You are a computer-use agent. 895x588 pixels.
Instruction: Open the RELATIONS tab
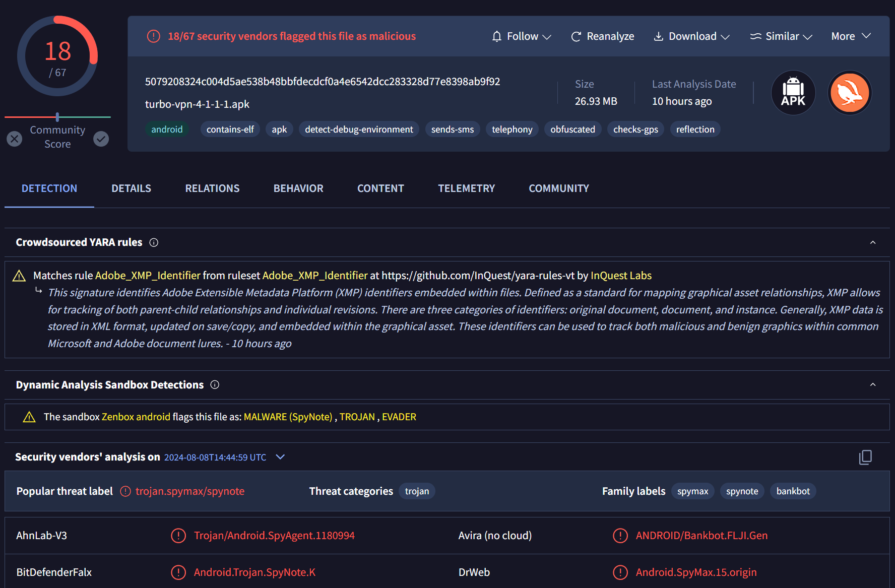(212, 188)
